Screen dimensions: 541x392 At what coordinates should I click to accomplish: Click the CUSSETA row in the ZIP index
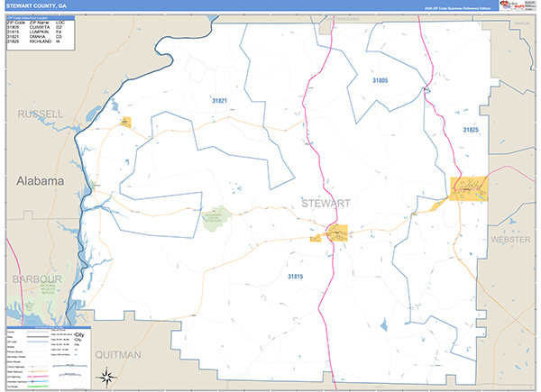[x=34, y=27]
